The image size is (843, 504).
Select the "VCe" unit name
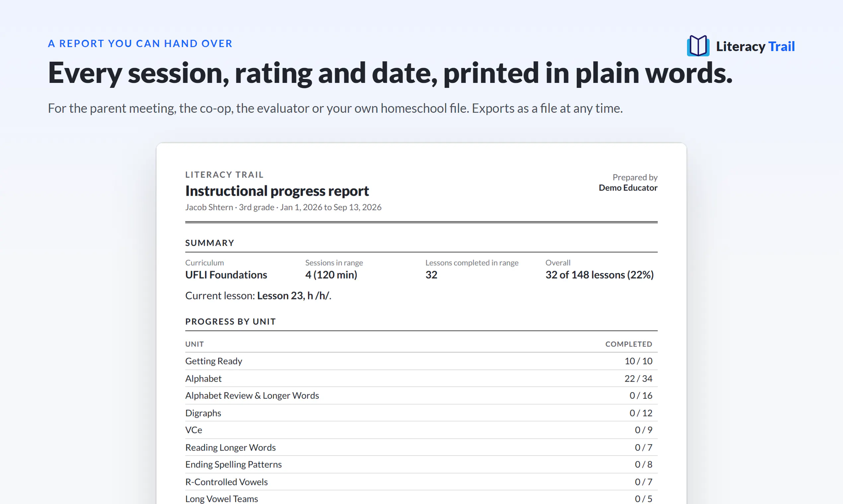click(193, 430)
